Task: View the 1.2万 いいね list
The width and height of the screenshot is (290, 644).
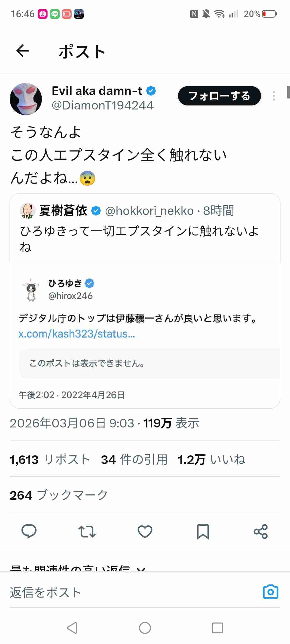Action: (211, 459)
